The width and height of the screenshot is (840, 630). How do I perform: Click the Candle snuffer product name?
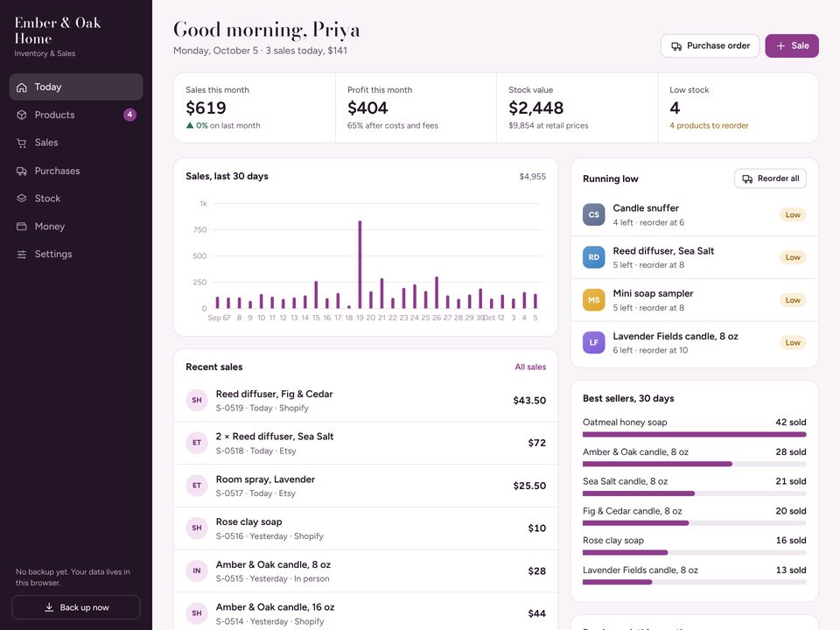click(x=646, y=208)
